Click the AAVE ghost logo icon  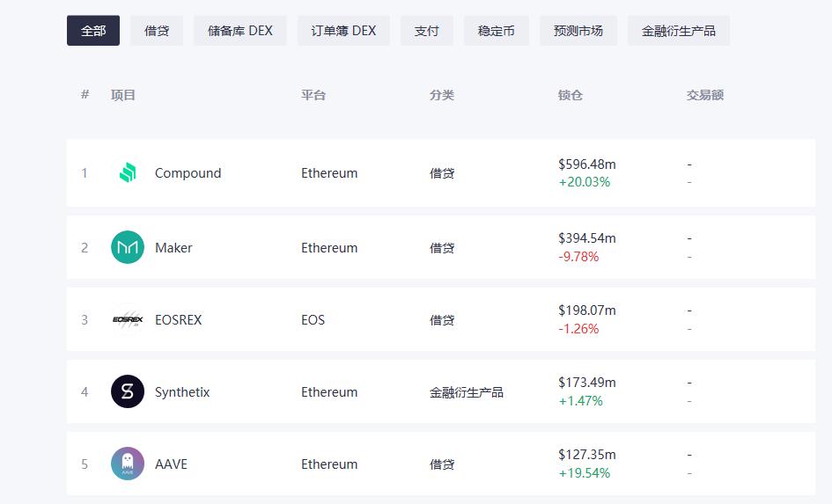pyautogui.click(x=128, y=464)
